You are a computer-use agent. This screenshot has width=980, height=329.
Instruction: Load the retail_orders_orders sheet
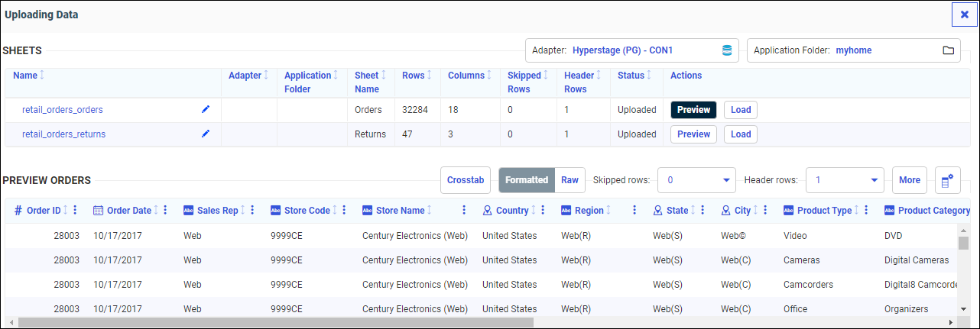[x=740, y=110]
